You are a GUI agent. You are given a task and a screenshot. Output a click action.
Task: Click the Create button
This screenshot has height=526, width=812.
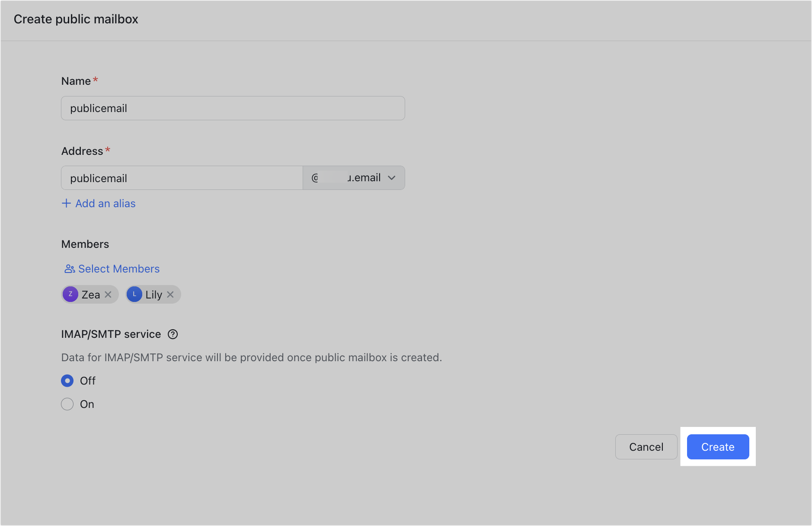coord(718,447)
